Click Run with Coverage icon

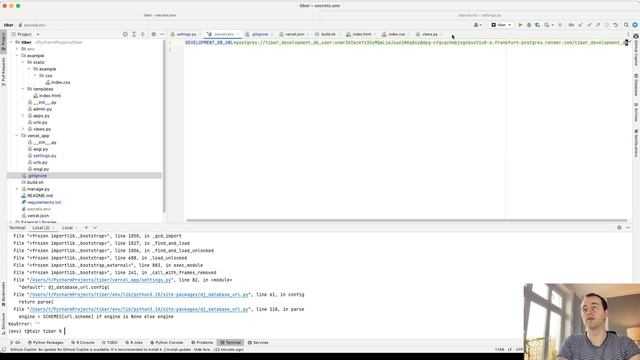coord(538,25)
